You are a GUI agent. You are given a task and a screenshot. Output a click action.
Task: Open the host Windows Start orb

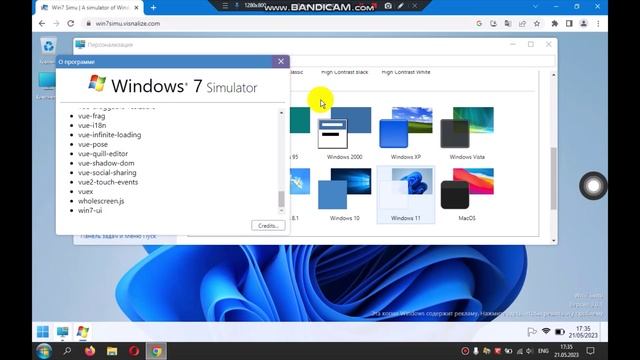point(43,351)
